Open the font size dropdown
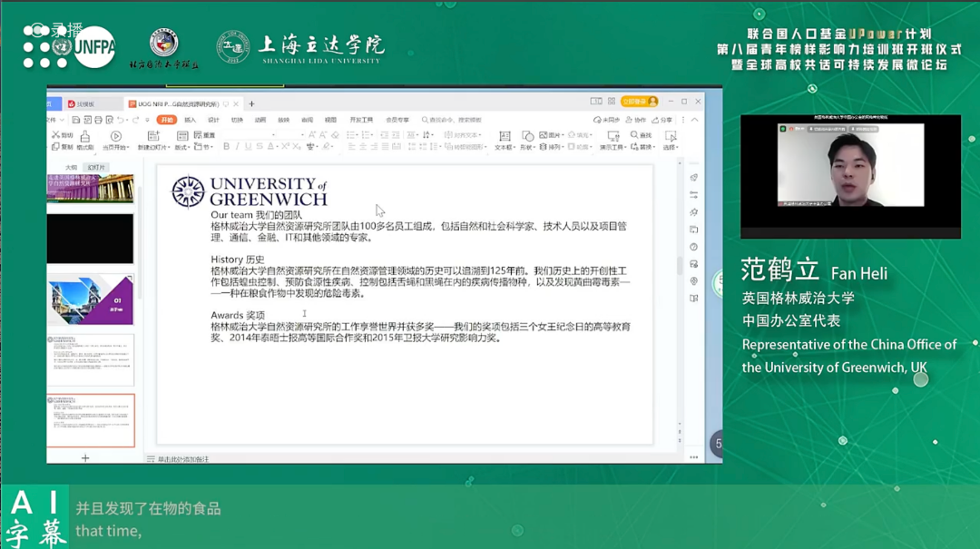Image resolution: width=980 pixels, height=549 pixels. coord(302,135)
